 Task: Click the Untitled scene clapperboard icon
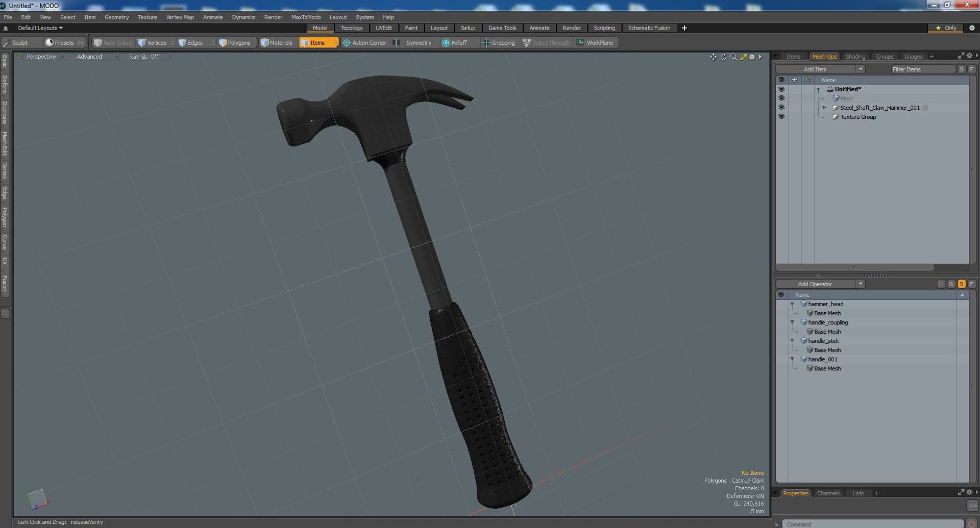pyautogui.click(x=830, y=89)
